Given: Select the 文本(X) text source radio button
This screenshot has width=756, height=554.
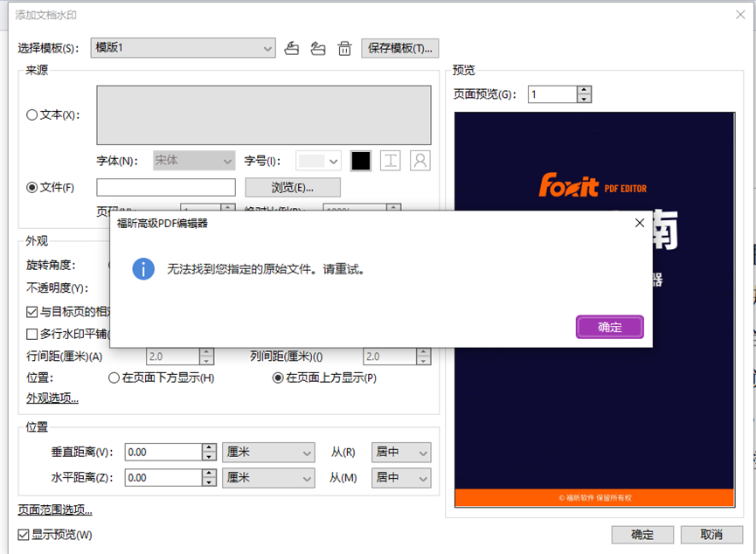Looking at the screenshot, I should coord(32,114).
